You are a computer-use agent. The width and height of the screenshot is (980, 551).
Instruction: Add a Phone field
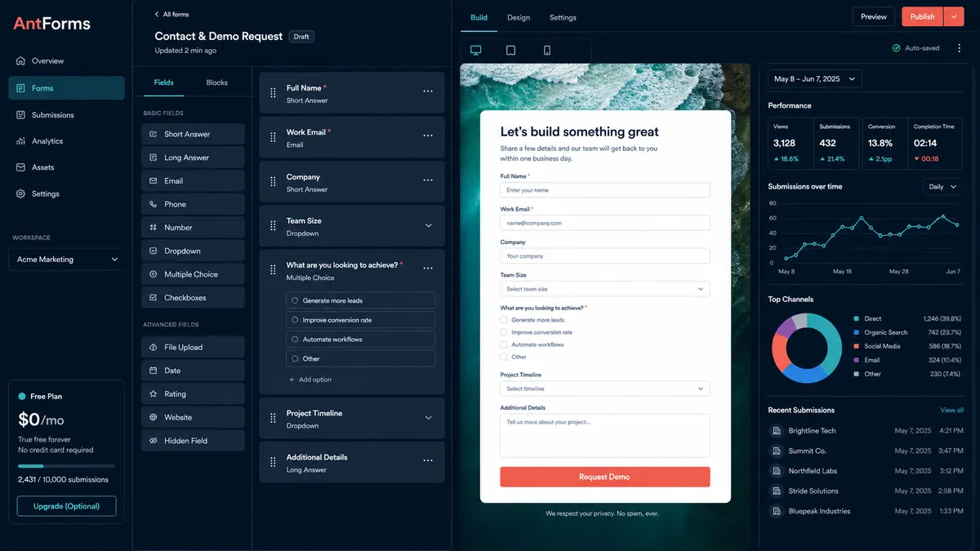[193, 204]
